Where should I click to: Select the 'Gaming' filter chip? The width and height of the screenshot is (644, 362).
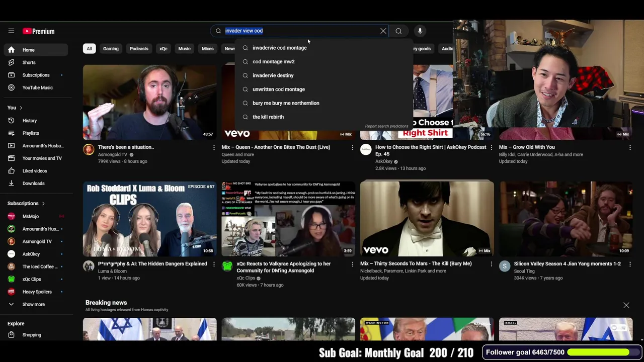pos(111,49)
